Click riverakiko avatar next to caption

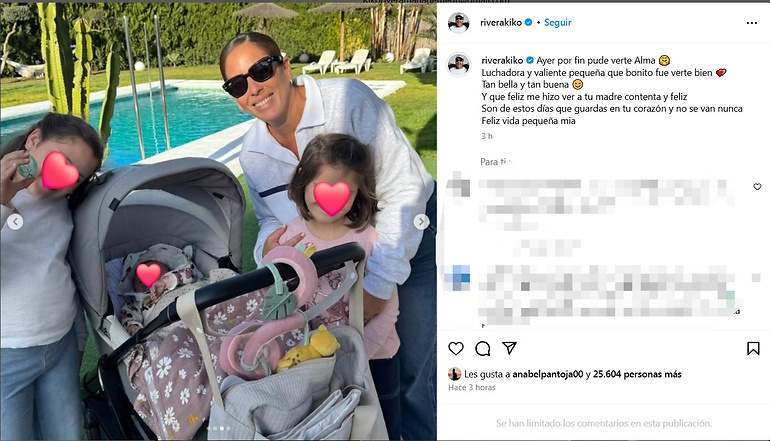coord(459,64)
